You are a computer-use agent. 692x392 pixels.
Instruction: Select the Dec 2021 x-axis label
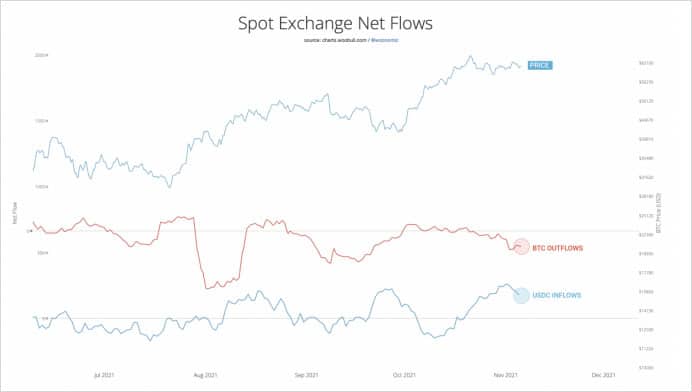click(603, 375)
